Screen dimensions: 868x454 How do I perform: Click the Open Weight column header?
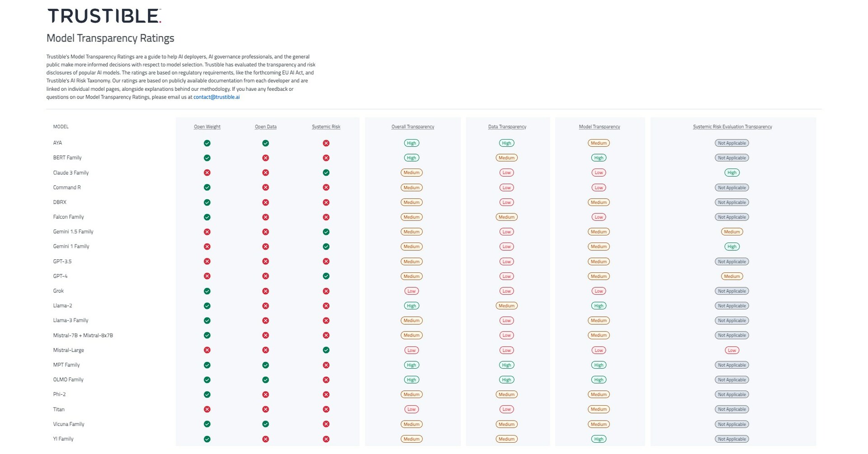tap(207, 127)
